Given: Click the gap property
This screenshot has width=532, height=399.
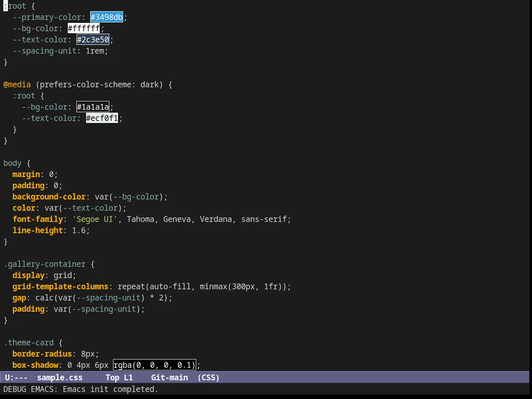Looking at the screenshot, I should (x=20, y=298).
